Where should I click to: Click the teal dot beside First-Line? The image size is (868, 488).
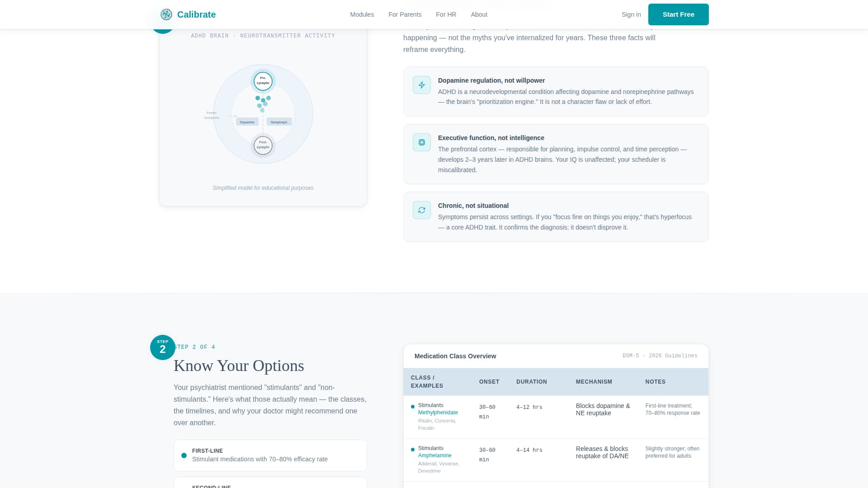[x=184, y=455]
